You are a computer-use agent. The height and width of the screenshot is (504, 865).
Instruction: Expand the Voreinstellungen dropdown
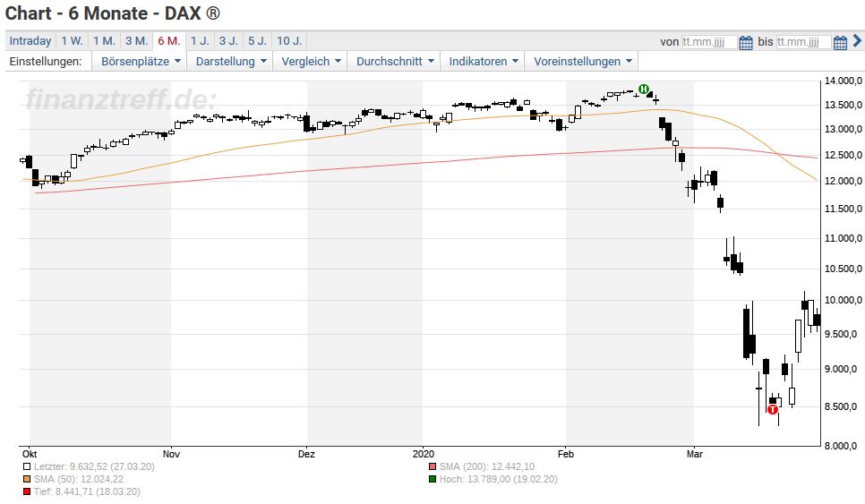582,61
